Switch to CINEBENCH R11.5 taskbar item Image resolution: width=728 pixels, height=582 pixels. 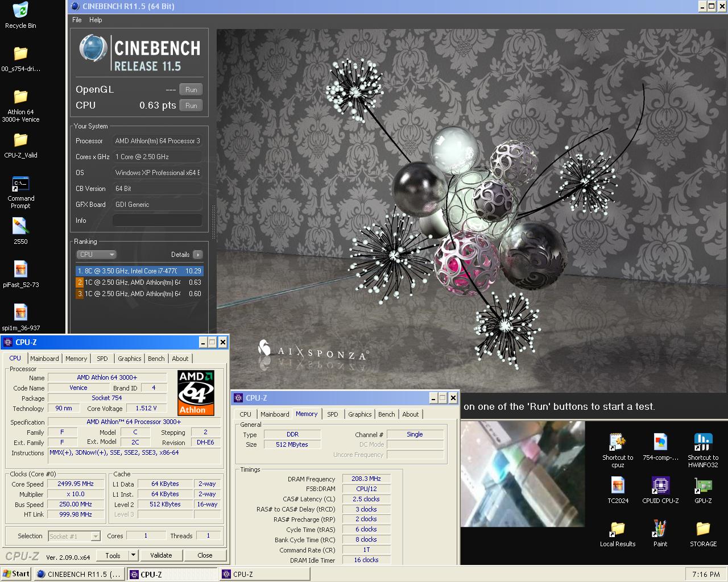coord(79,574)
